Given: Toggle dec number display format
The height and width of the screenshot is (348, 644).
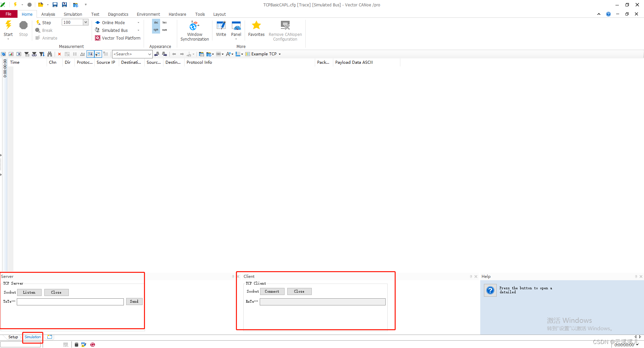Looking at the screenshot, I should [156, 22].
